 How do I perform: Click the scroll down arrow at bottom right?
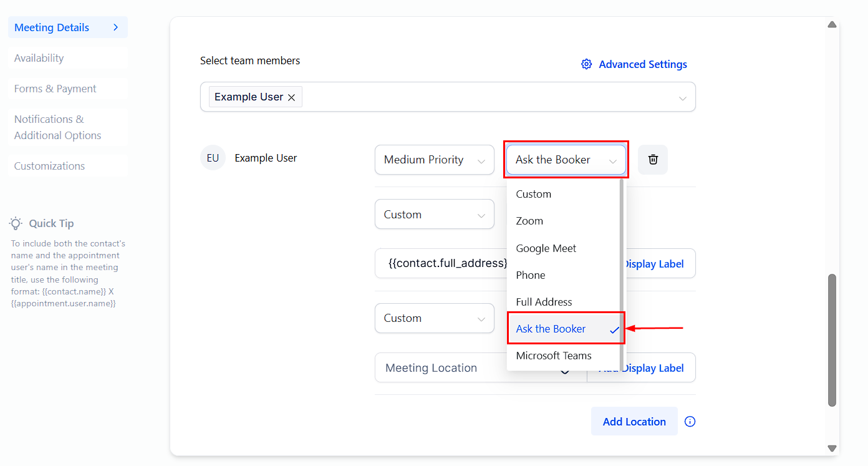click(832, 448)
